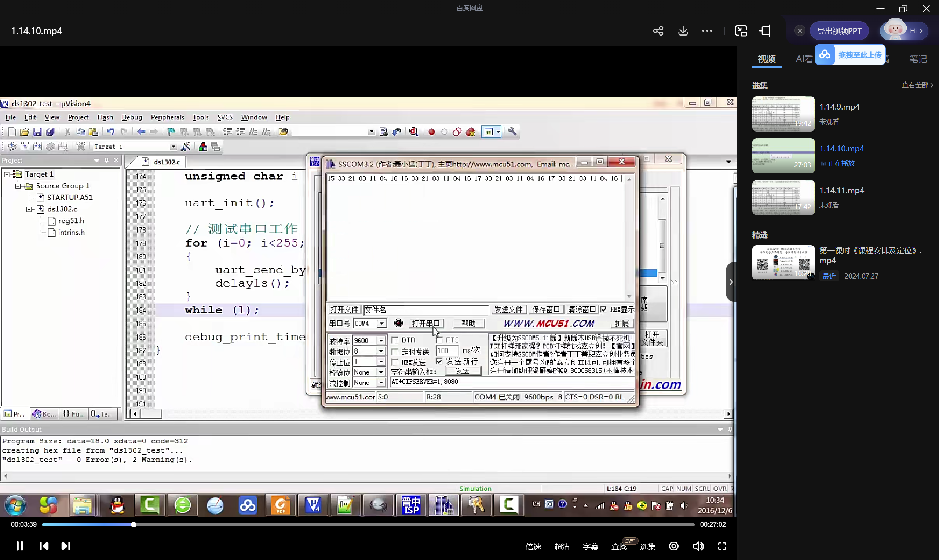Enable the RTS checkbox
939x560 pixels.
[x=439, y=340]
